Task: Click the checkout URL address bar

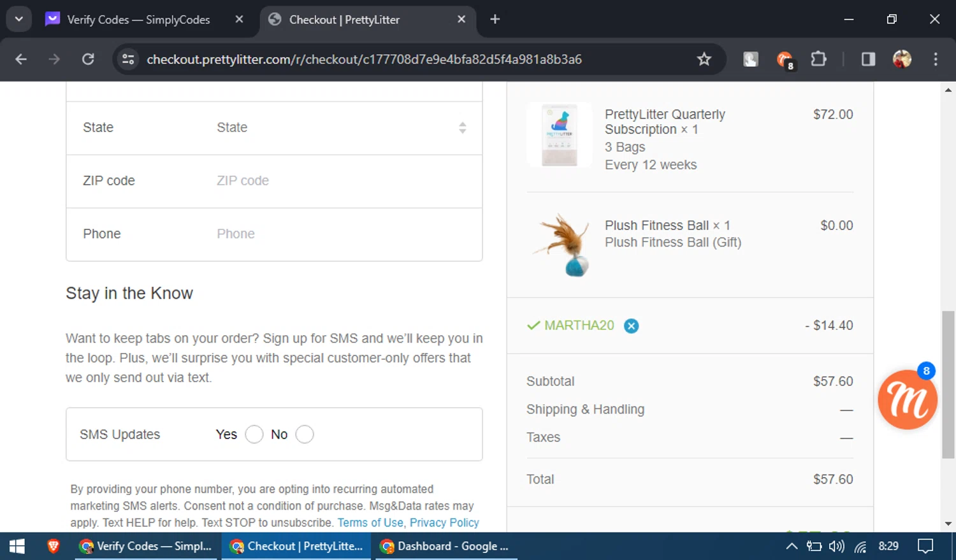Action: (x=364, y=59)
